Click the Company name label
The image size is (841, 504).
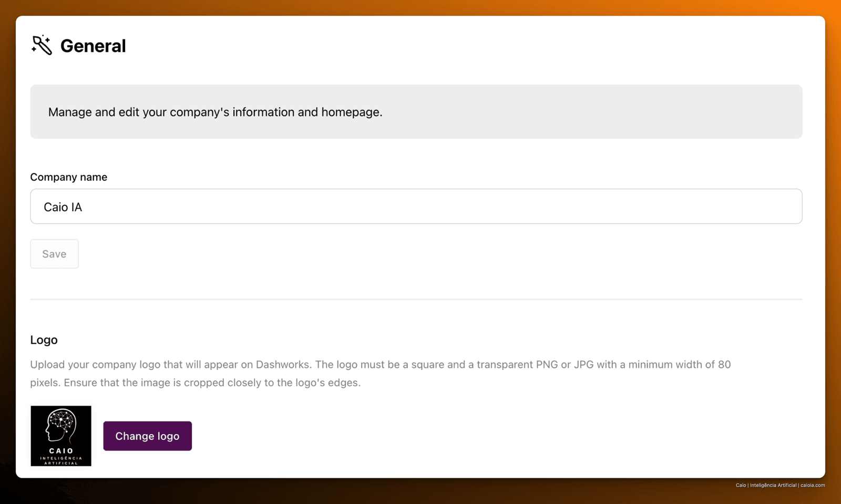tap(69, 177)
